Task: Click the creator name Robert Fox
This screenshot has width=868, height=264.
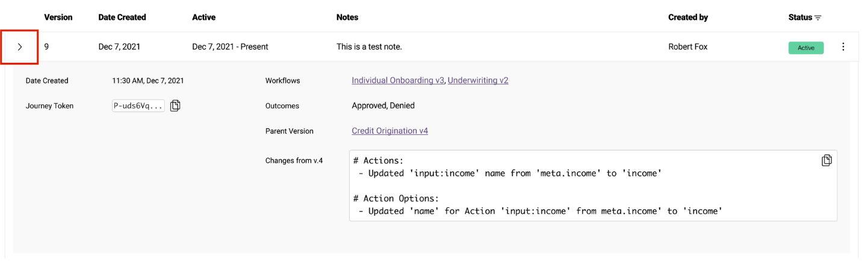Action: [x=687, y=47]
